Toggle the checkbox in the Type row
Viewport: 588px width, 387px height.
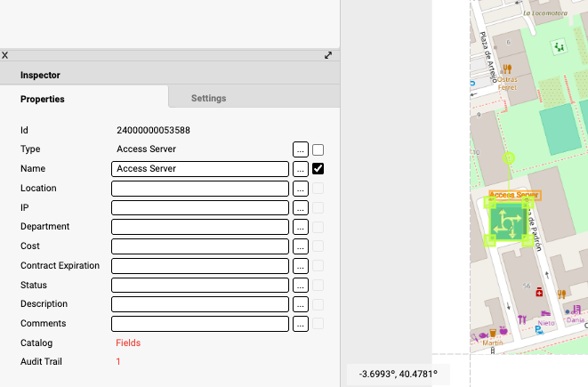(x=318, y=149)
